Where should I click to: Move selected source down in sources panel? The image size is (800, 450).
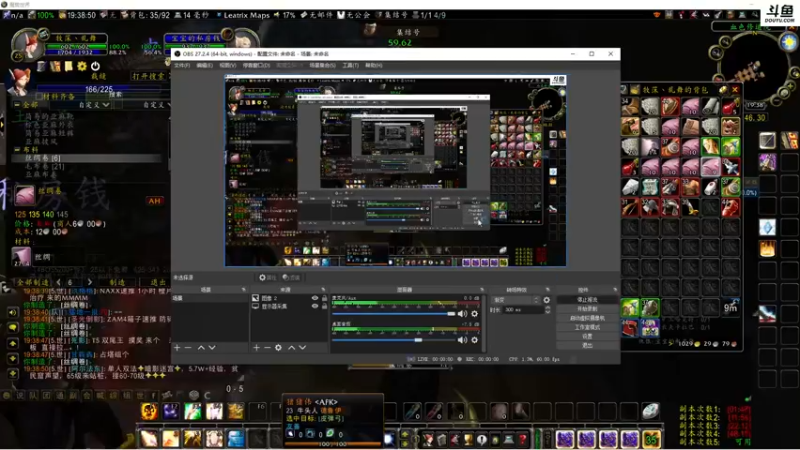[303, 347]
